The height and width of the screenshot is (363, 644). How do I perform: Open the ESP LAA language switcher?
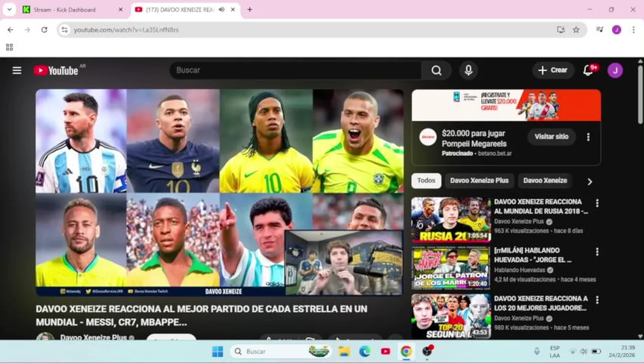(x=555, y=351)
